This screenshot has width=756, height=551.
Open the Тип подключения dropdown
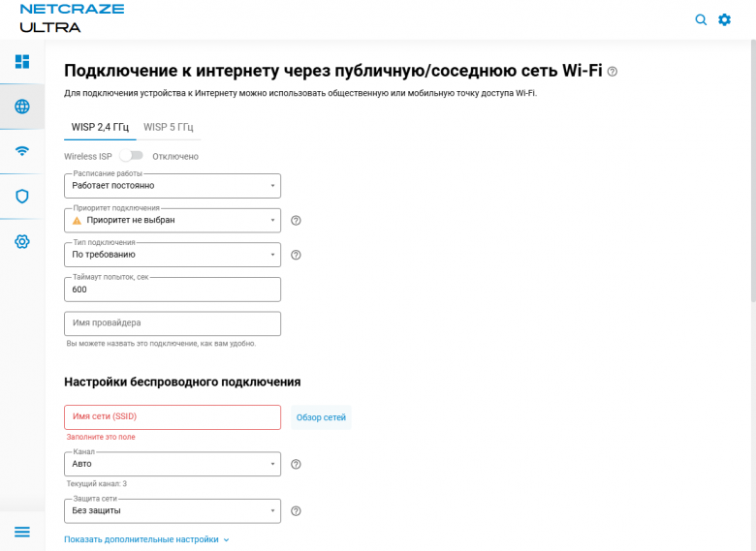pyautogui.click(x=173, y=255)
